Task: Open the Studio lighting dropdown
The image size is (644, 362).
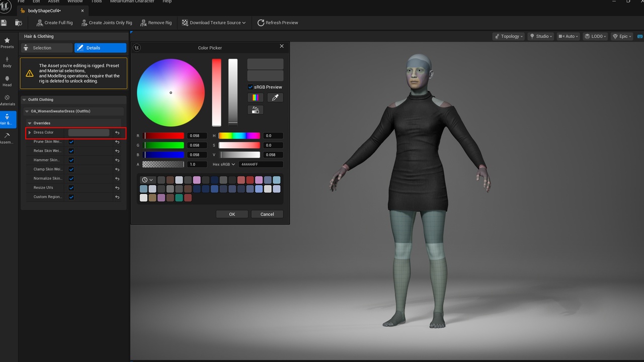Action: (541, 36)
